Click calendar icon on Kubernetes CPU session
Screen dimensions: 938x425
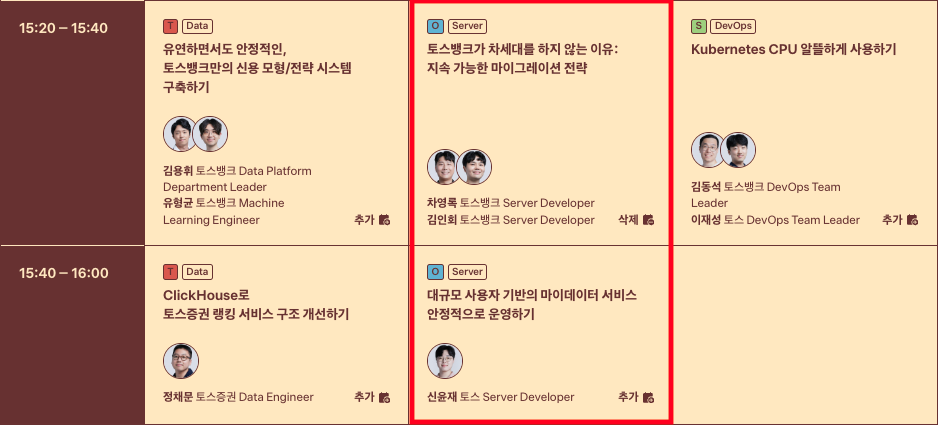pyautogui.click(x=912, y=220)
